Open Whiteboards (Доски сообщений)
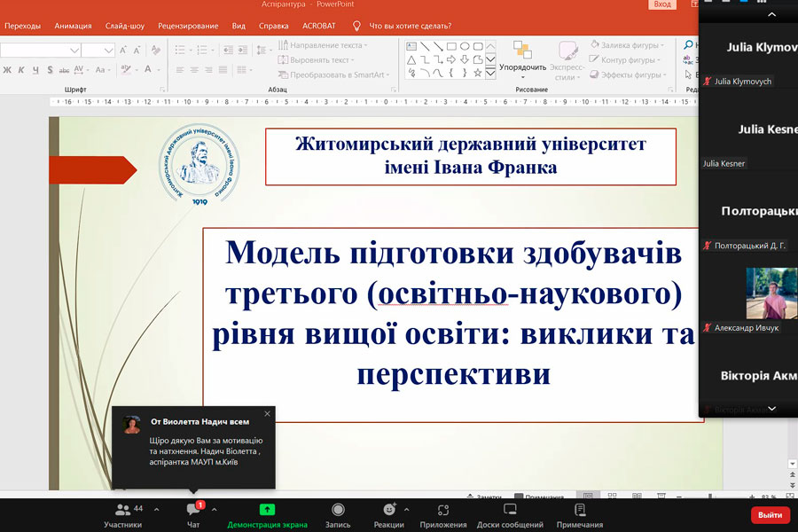 [x=510, y=513]
